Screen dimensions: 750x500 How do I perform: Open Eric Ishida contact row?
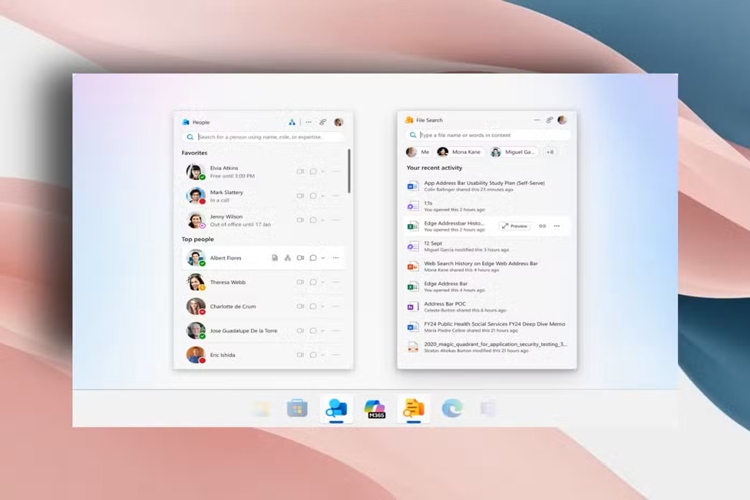(264, 355)
